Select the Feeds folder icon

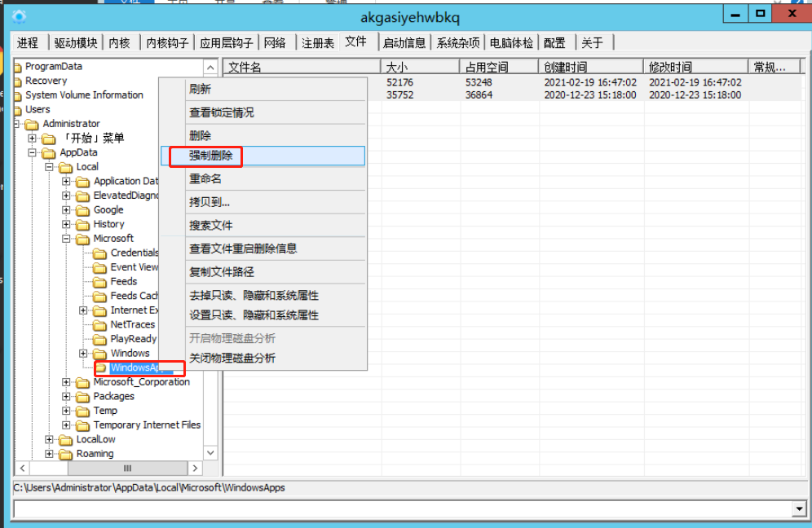[x=99, y=282]
